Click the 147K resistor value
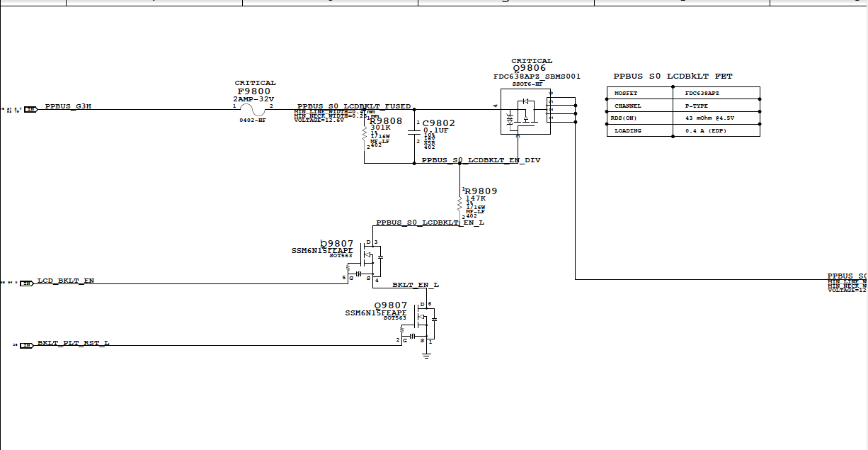 tap(476, 198)
